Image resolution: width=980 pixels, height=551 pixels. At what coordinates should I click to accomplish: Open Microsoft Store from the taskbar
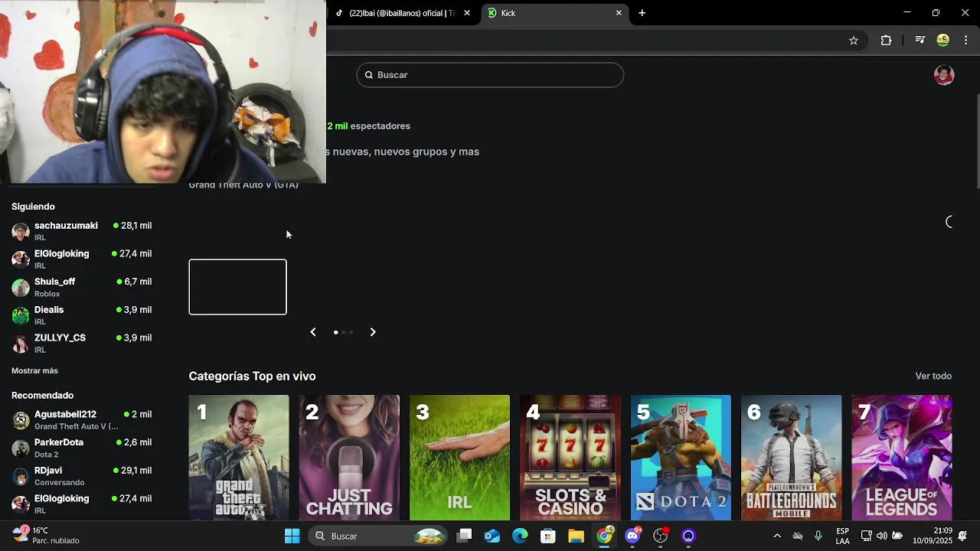pyautogui.click(x=547, y=536)
